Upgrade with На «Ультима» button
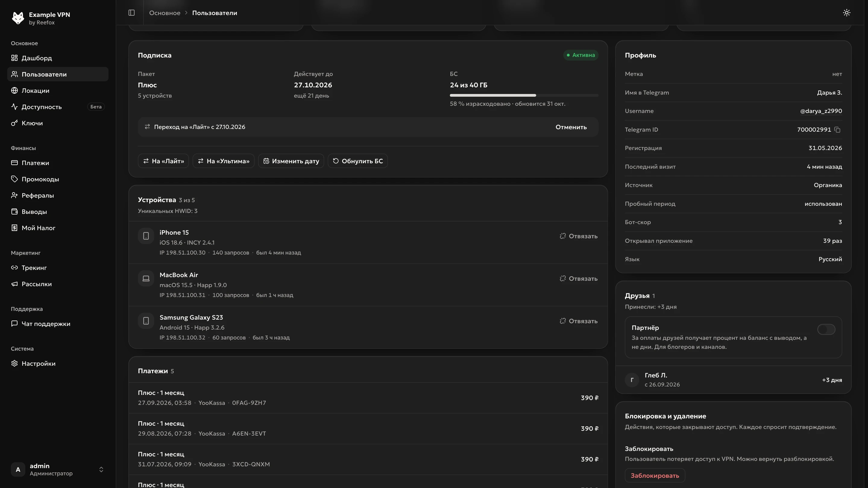The image size is (868, 488). pyautogui.click(x=223, y=161)
